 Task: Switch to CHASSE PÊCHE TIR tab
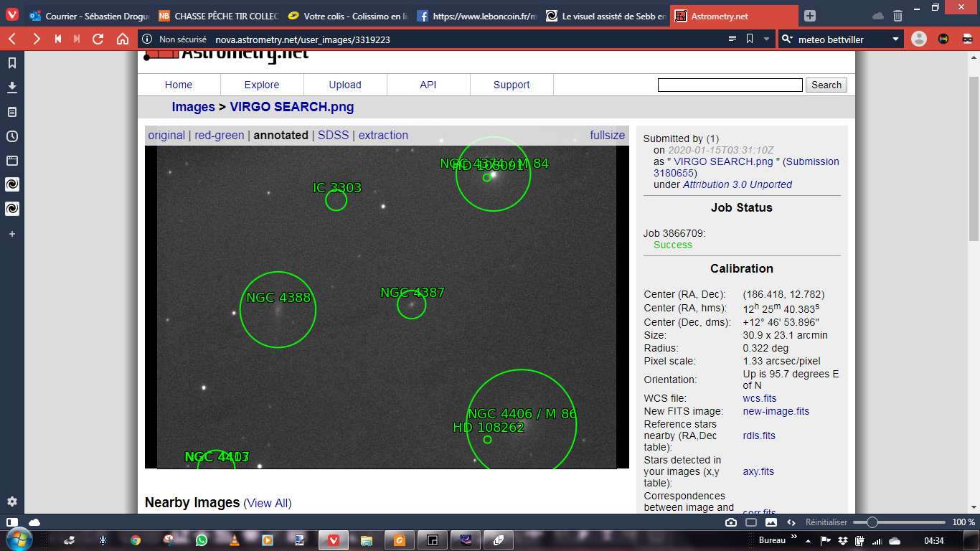(x=217, y=16)
